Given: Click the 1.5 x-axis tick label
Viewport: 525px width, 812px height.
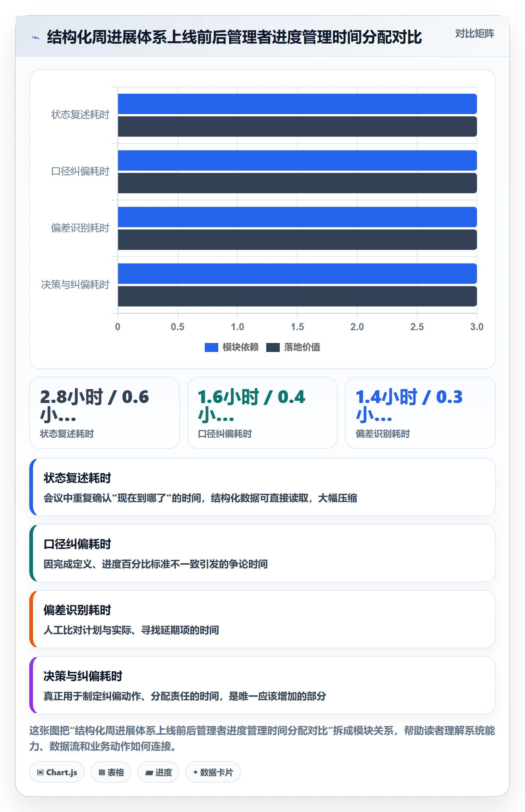Looking at the screenshot, I should (x=297, y=327).
